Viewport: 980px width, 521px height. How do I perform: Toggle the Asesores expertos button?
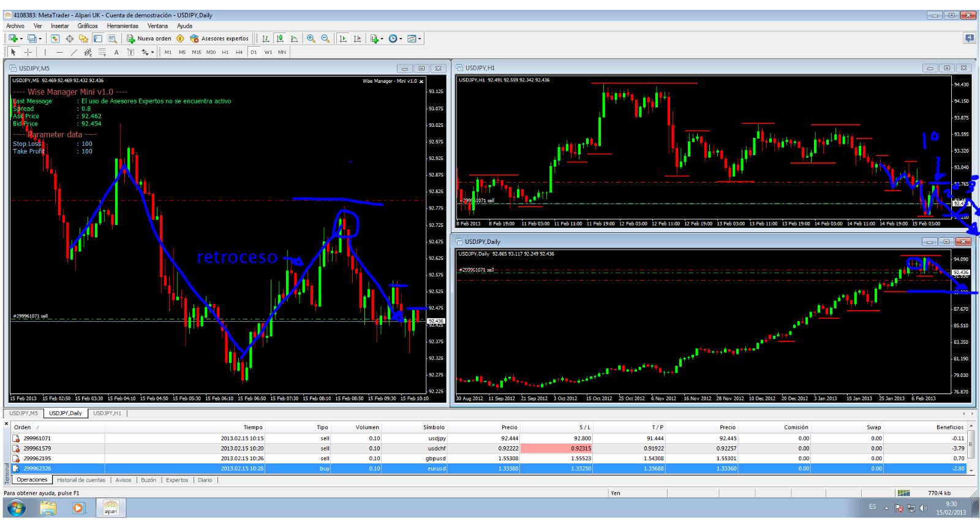pos(219,38)
